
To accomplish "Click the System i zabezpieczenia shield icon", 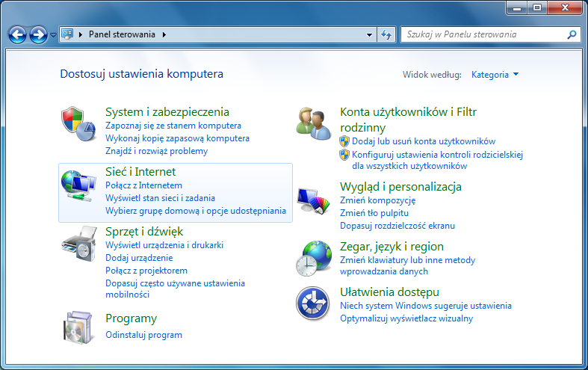I will tap(78, 123).
